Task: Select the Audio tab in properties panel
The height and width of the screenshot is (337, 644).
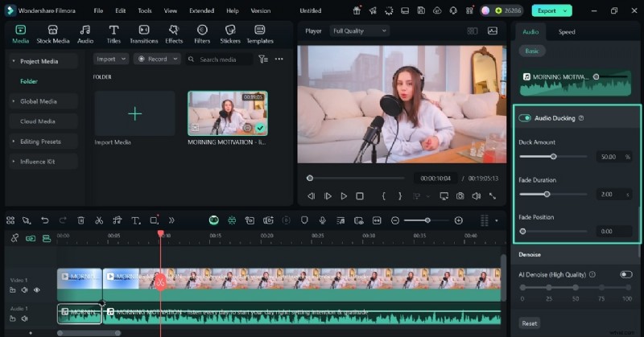Action: point(530,31)
